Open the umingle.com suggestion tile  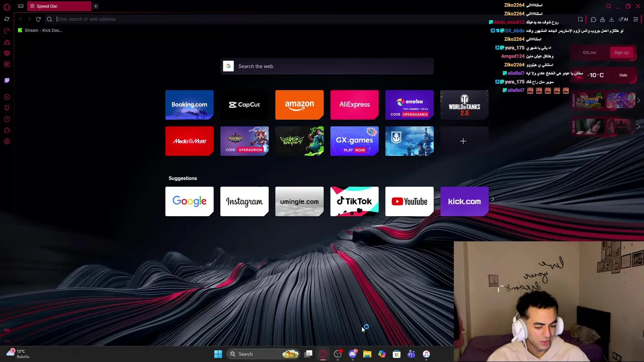point(299,202)
